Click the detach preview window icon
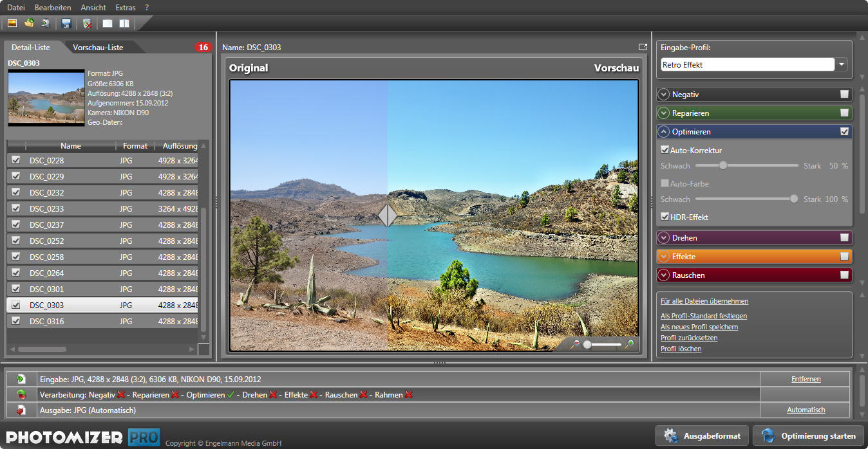Viewport: 868px width, 449px height. (x=642, y=47)
